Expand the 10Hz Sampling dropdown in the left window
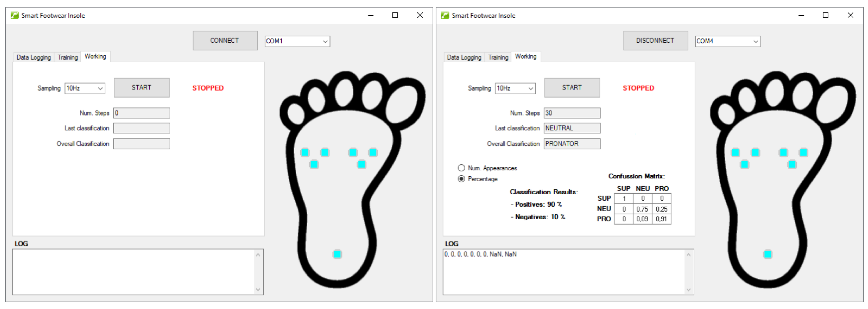The height and width of the screenshot is (309, 868). (100, 89)
